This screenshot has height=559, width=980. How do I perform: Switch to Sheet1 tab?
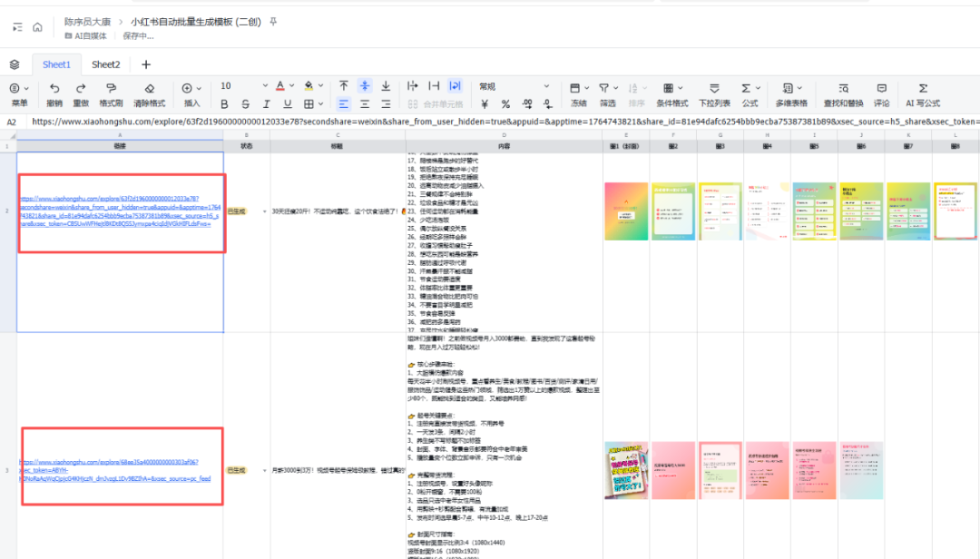coord(56,64)
